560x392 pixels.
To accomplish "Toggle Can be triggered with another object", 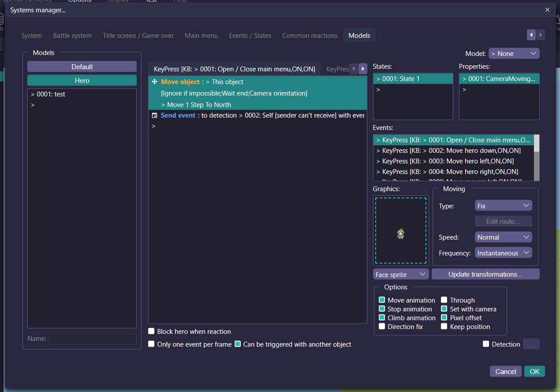I will tap(238, 344).
